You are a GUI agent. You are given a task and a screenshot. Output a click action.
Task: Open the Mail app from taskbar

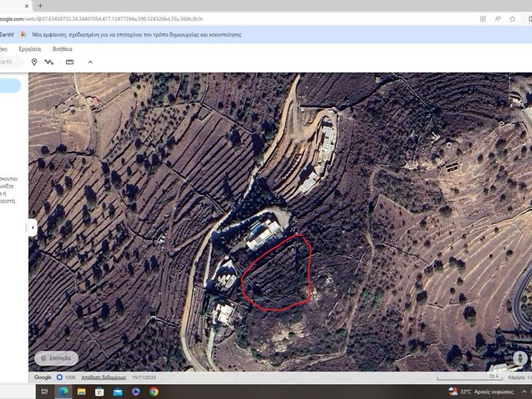(117, 392)
